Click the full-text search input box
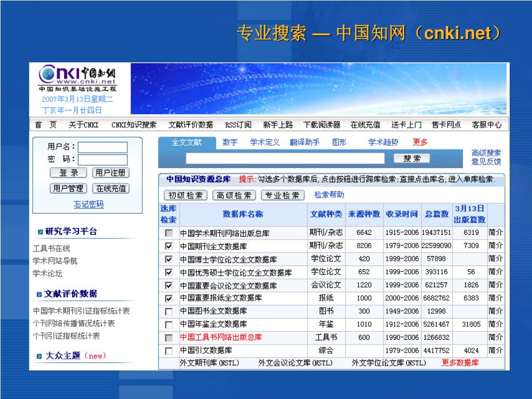Screen dimensions: 532x399 point(285,158)
